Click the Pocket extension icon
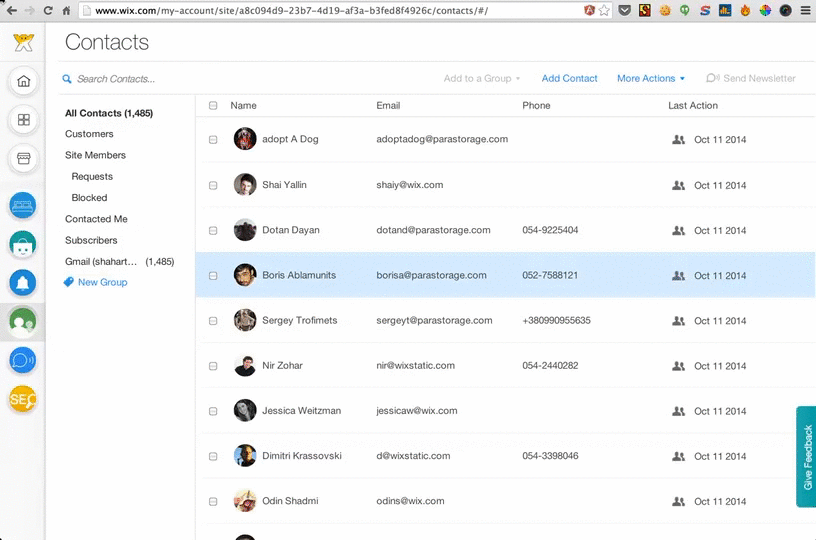816x540 pixels. coord(624,10)
